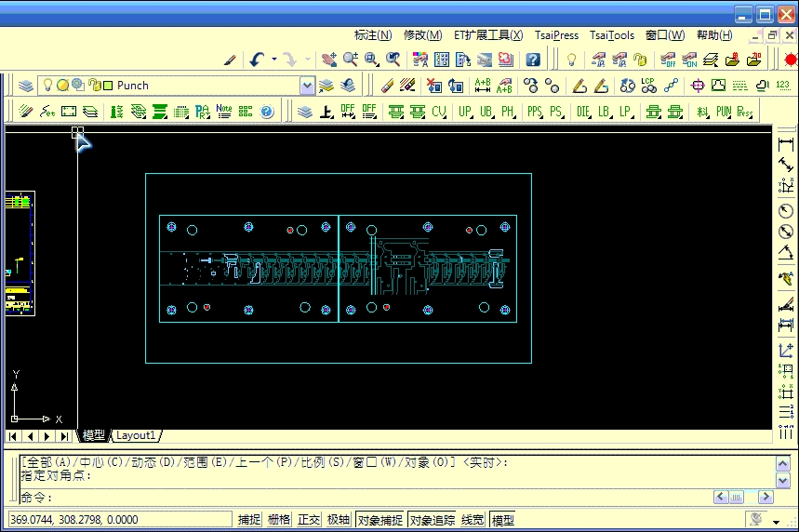Toggle 对象捕捉 object snap button
799x532 pixels.
coord(380,520)
